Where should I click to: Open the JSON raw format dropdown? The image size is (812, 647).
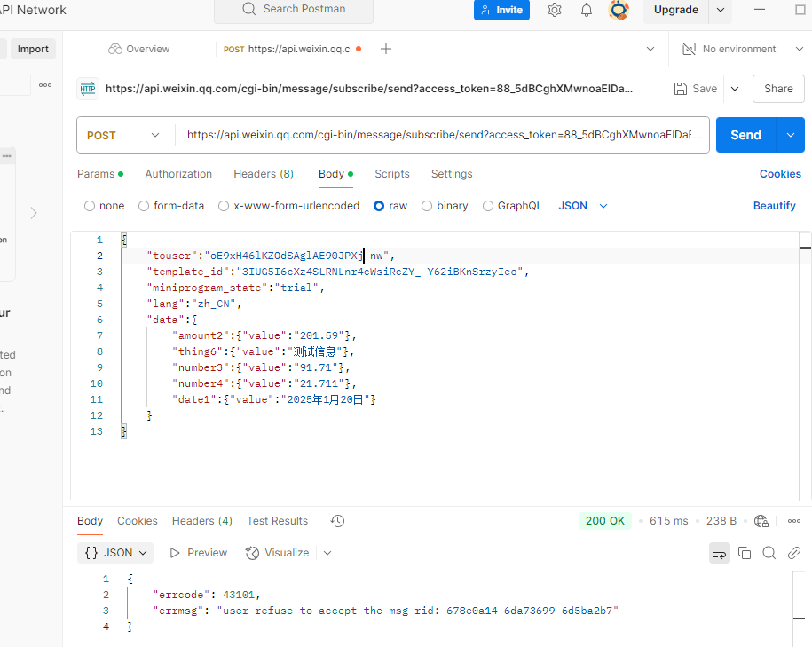coord(582,206)
